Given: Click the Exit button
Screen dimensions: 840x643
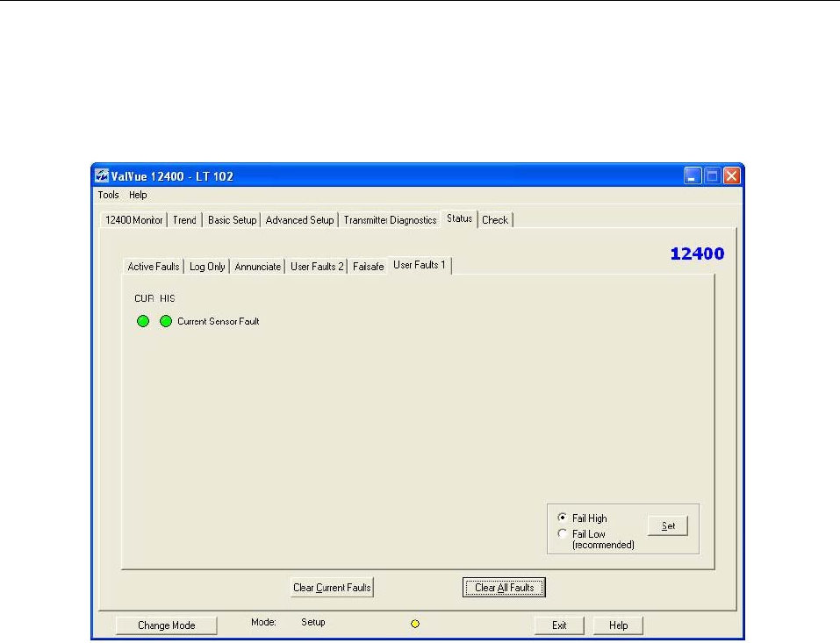Looking at the screenshot, I should (559, 625).
